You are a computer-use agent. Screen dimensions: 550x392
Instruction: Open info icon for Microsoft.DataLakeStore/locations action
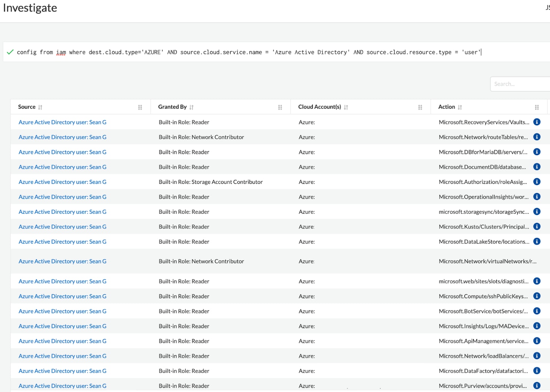(x=537, y=241)
